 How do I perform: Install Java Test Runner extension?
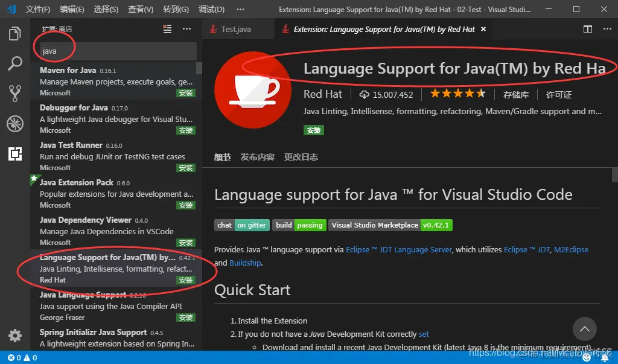point(186,168)
